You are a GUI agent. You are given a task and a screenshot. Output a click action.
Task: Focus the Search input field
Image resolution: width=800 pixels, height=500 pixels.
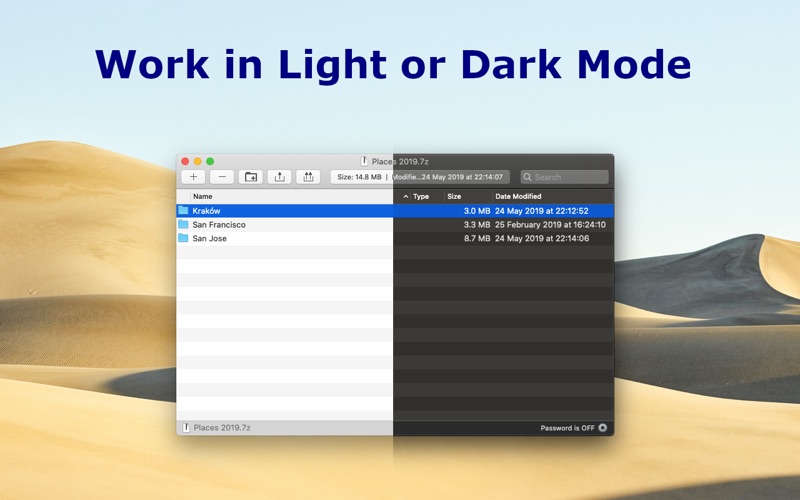pyautogui.click(x=564, y=177)
